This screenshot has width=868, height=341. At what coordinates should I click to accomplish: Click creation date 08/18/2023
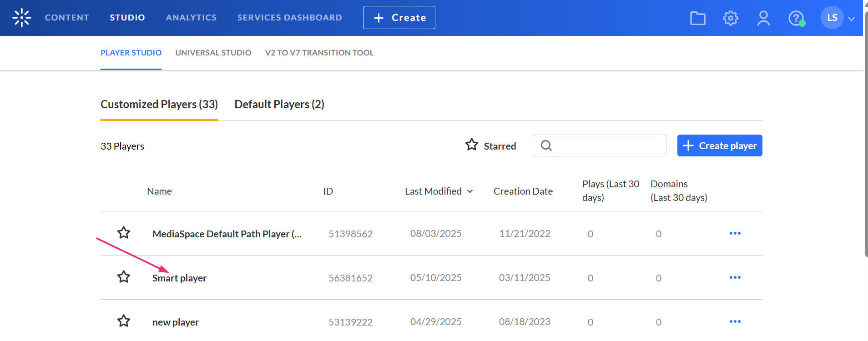pos(525,322)
